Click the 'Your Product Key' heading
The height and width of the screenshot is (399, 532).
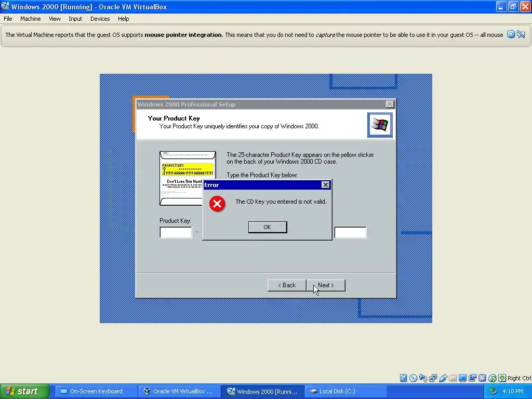coord(174,118)
